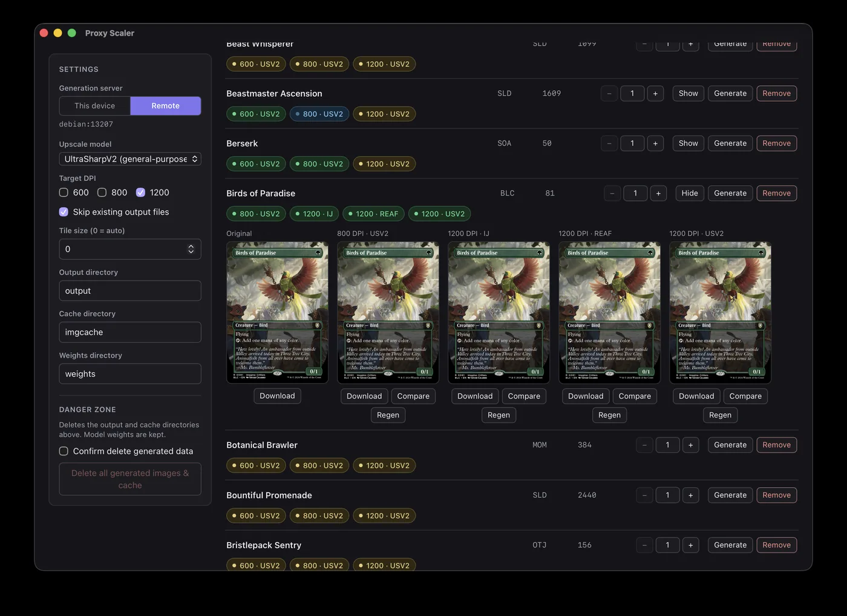Remove Berserk from list
Viewport: 847px width, 616px height.
point(777,143)
